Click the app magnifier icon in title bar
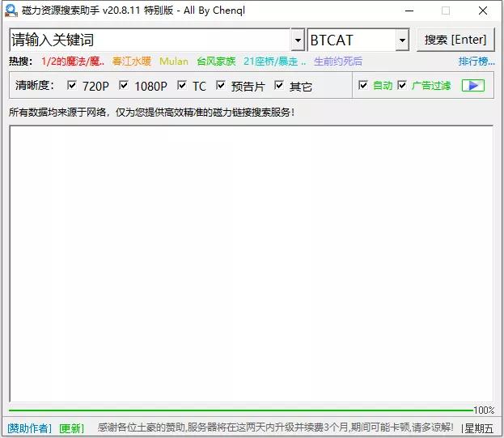Viewport: 504px width, 438px height. tap(11, 11)
